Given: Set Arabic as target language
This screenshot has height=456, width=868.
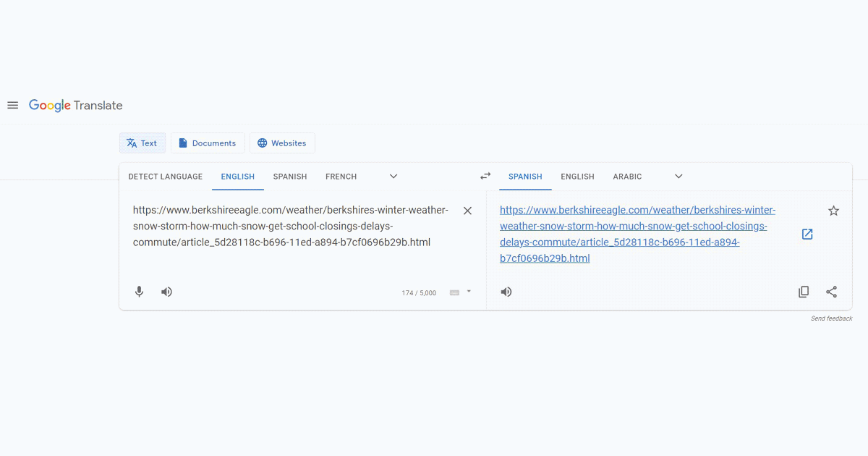Looking at the screenshot, I should [627, 177].
